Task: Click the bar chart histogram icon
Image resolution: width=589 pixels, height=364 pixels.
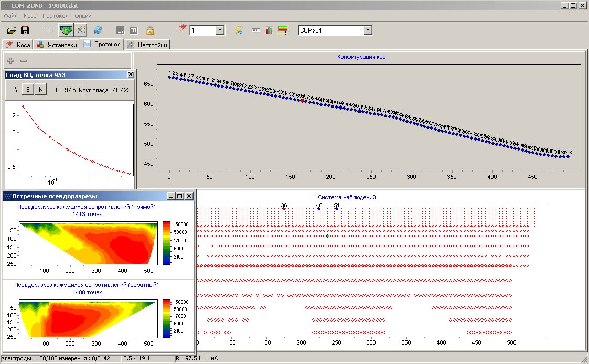Action: 269,30
